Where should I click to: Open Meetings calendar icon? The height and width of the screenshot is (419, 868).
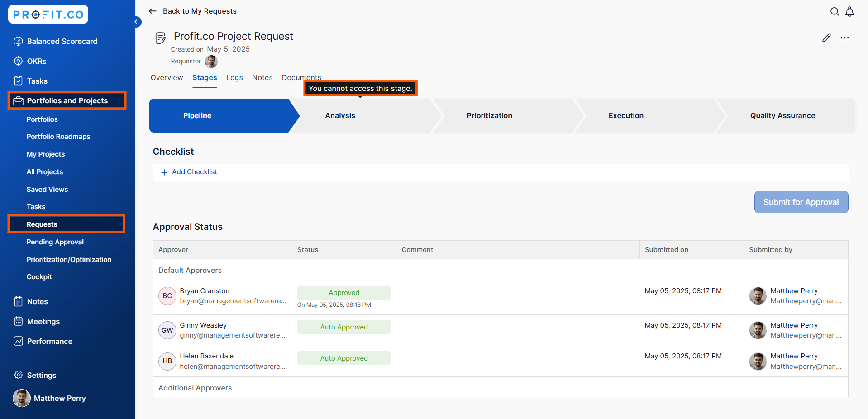[18, 321]
